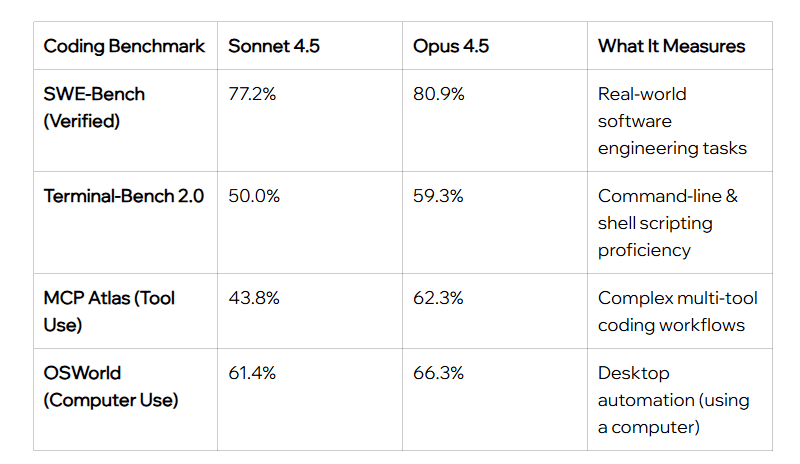The height and width of the screenshot is (464, 800).
Task: Select the Command-line & shell scripting description
Action: pos(668,222)
